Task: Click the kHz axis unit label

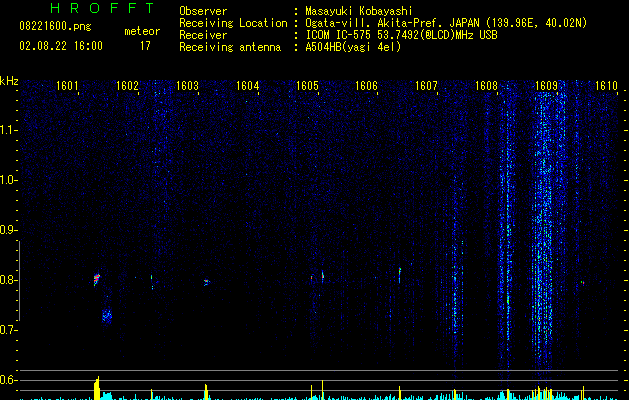Action: 9,81
